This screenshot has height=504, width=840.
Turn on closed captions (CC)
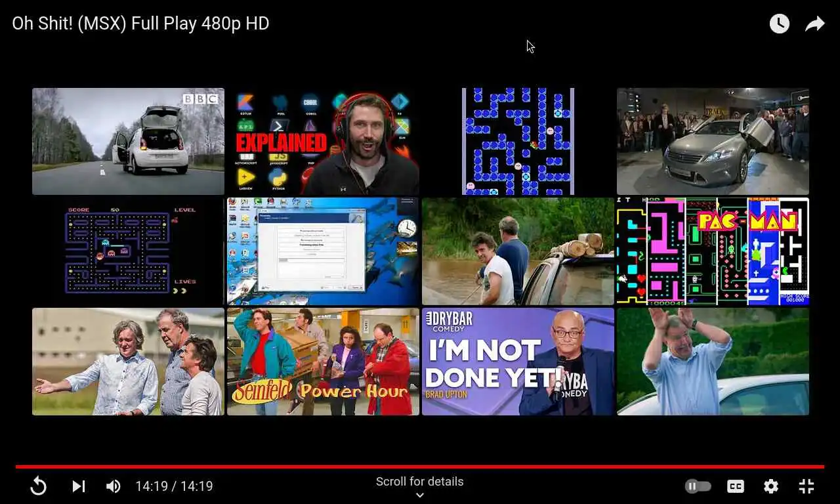(x=736, y=486)
